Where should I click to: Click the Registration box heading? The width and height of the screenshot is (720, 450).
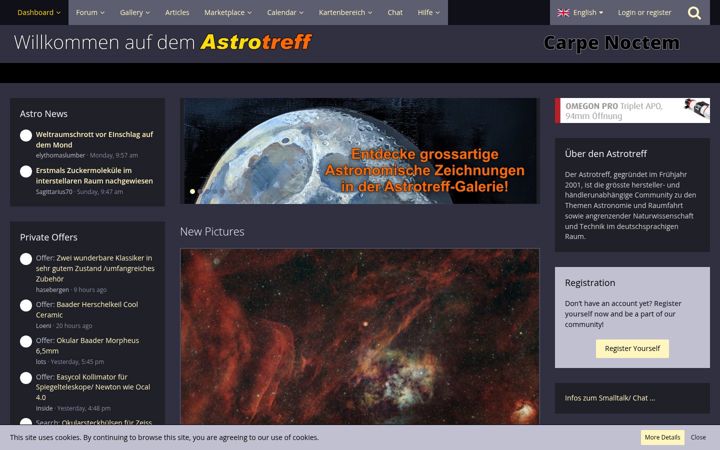pyautogui.click(x=590, y=283)
